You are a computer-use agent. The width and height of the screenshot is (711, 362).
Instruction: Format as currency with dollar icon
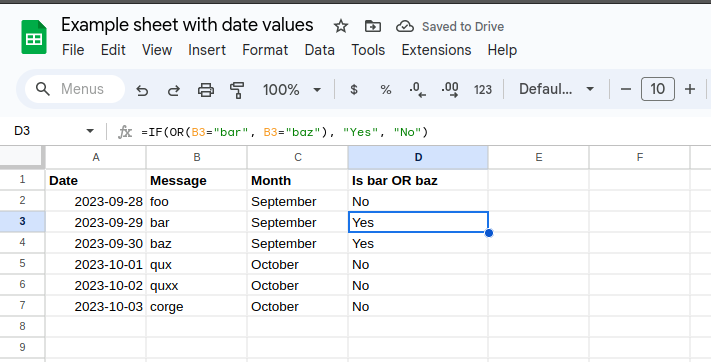tap(354, 89)
